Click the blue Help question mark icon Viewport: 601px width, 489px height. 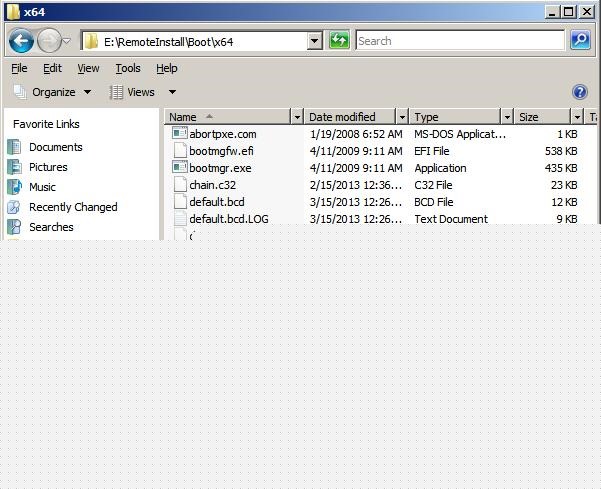coord(580,92)
